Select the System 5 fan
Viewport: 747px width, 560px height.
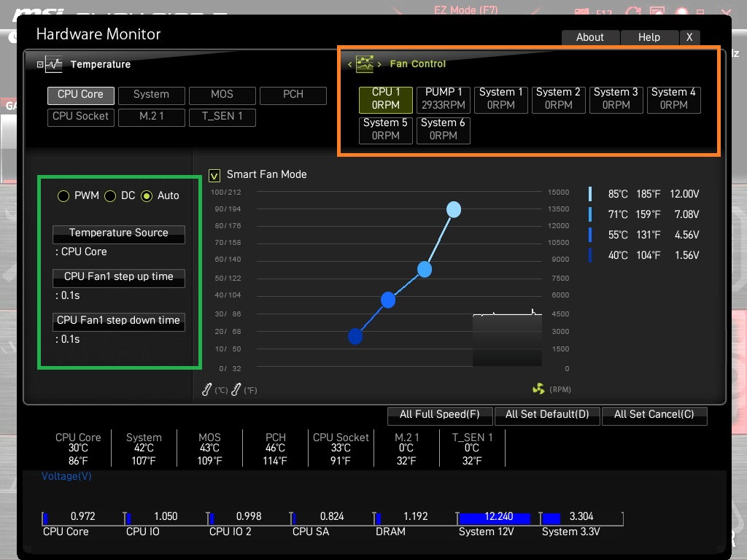coord(385,130)
